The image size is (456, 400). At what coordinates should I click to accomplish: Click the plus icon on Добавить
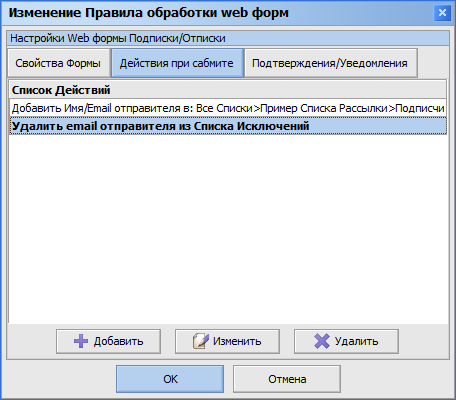pos(81,341)
